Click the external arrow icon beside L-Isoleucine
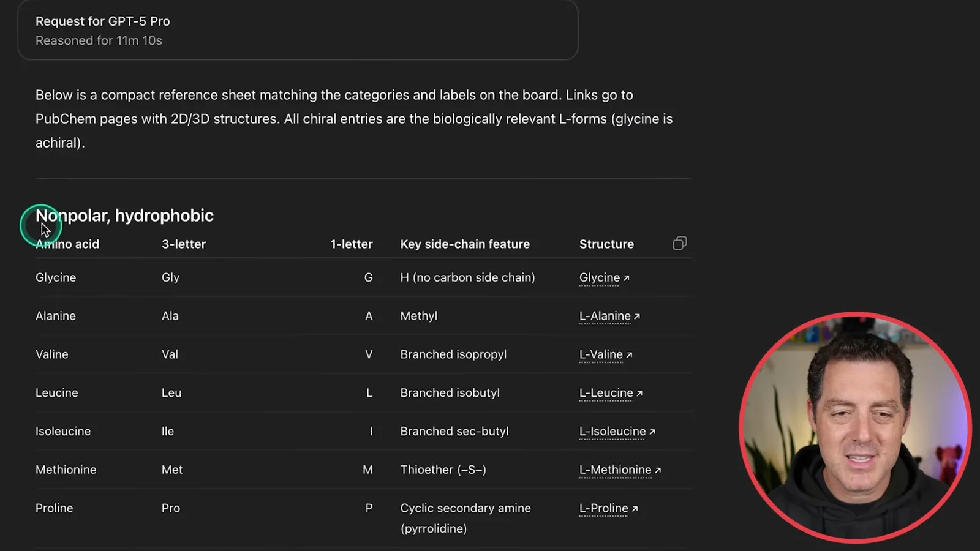Viewport: 980px width, 551px height. [652, 432]
